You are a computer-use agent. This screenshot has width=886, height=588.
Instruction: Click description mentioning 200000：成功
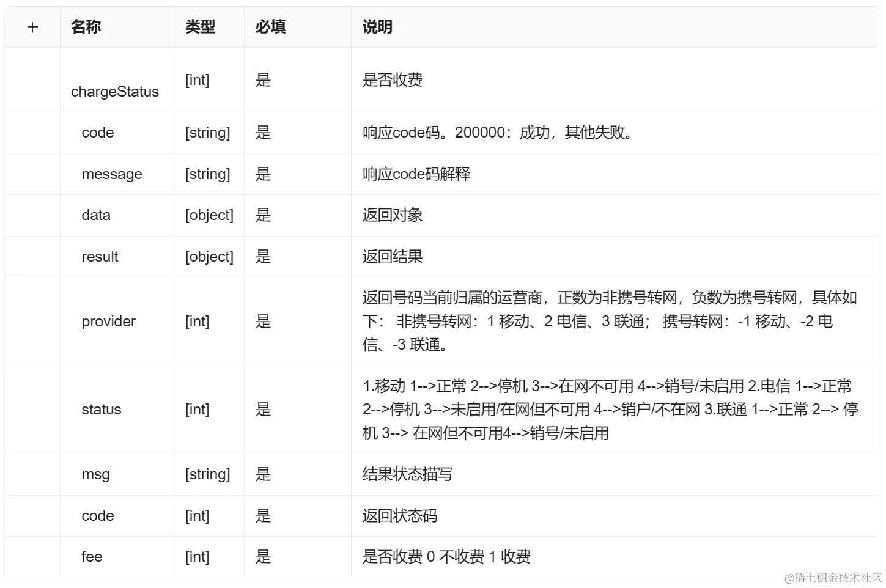[x=498, y=133]
